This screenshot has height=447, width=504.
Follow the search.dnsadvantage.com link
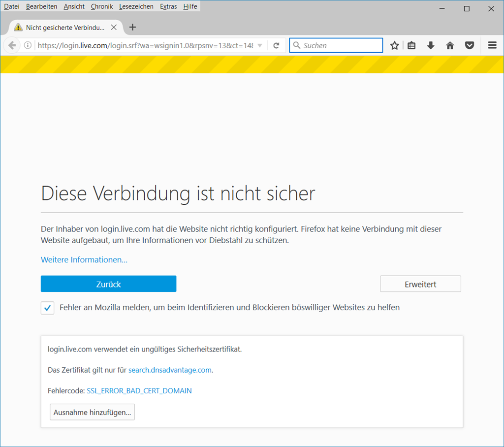coord(170,370)
